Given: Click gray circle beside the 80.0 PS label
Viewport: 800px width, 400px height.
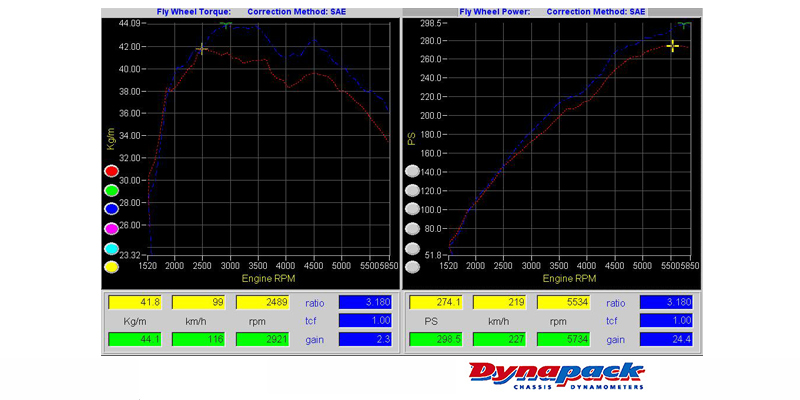Looking at the screenshot, I should 412,229.
